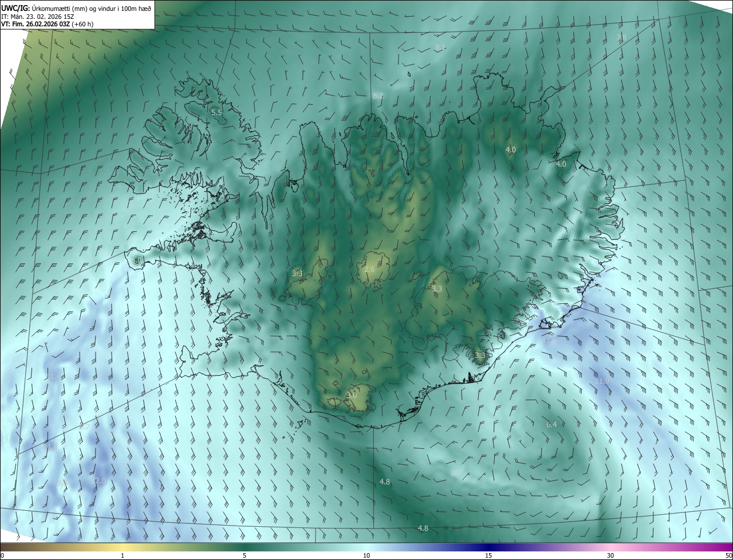Click the 0 tick on the color scale
The height and width of the screenshot is (560, 733).
(x=2, y=555)
